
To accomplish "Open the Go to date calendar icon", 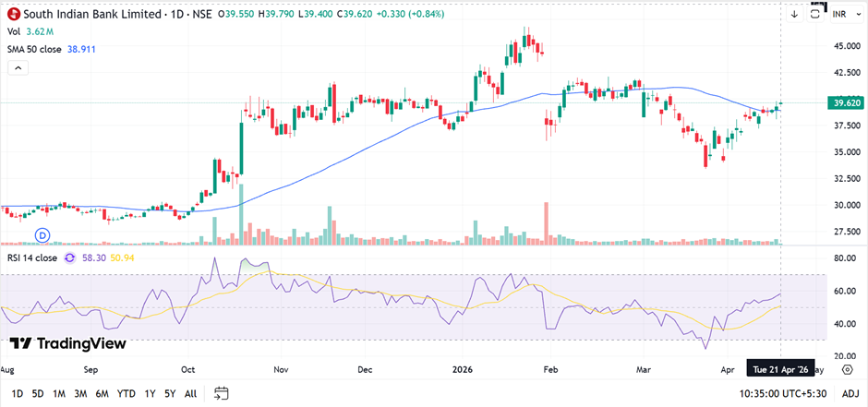I will pos(221,394).
